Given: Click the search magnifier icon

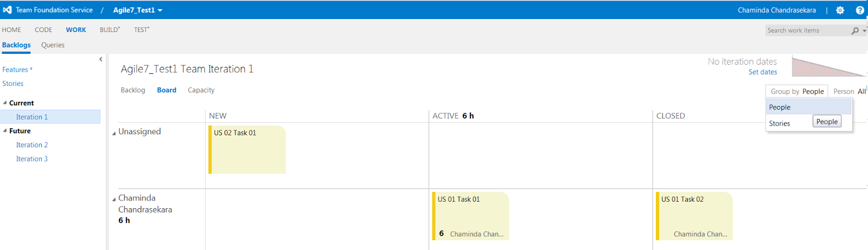Looking at the screenshot, I should 855,31.
